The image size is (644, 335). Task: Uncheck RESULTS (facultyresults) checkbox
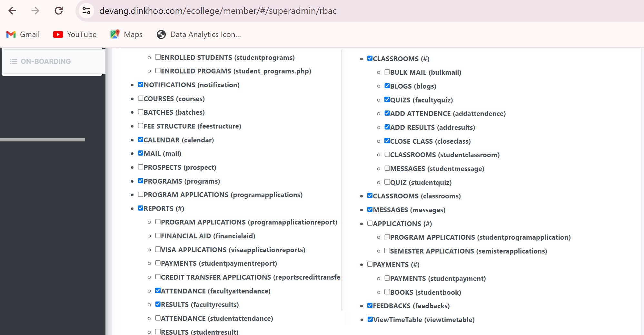coord(158,304)
